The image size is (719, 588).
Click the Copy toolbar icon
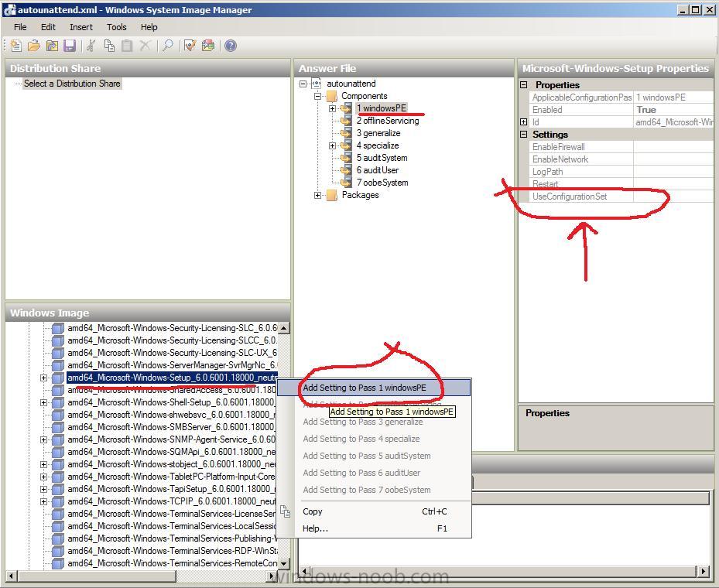click(109, 46)
